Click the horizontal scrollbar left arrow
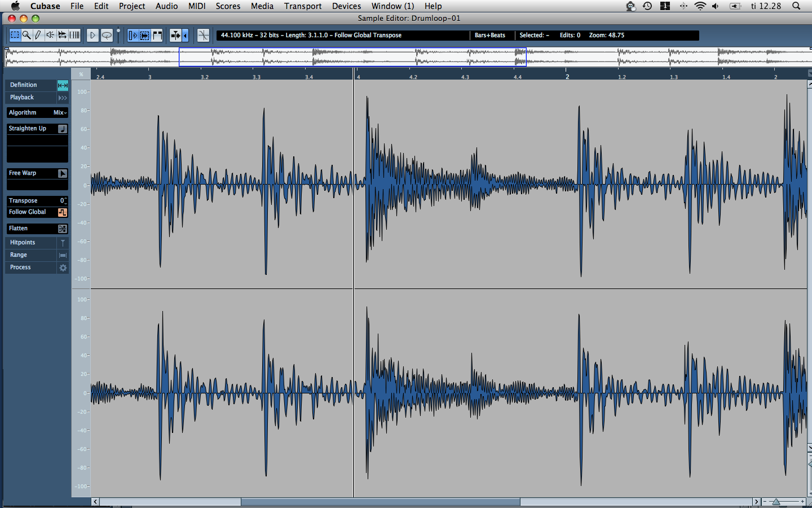 tap(95, 502)
